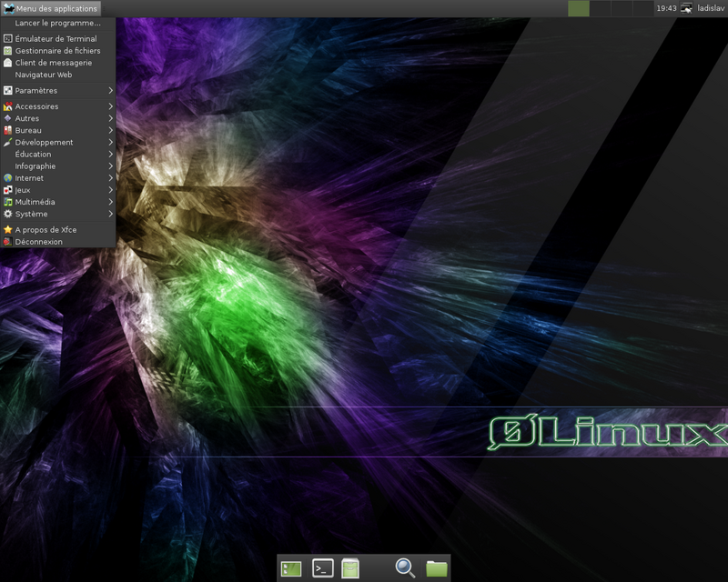Image resolution: width=728 pixels, height=582 pixels.
Task: Click the A propos de Xfce star icon
Action: [7, 230]
